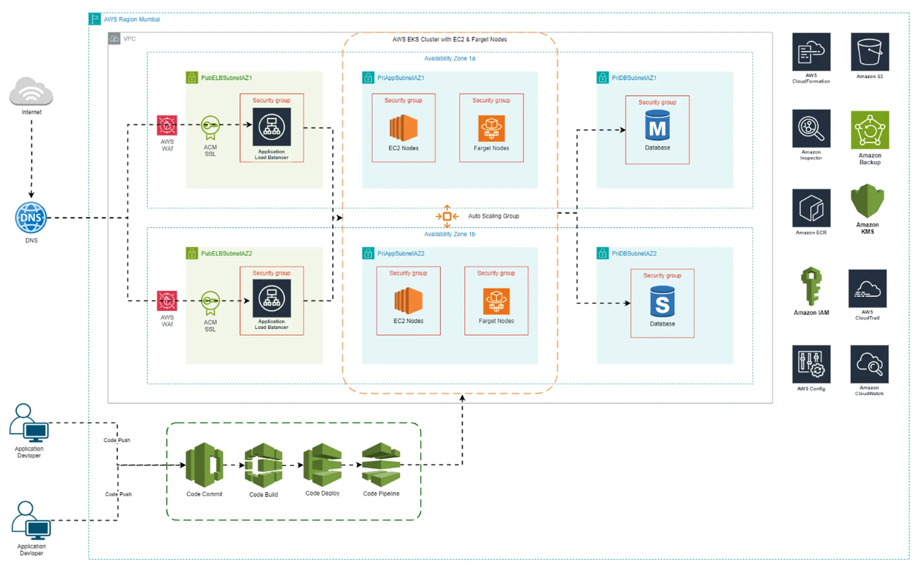Select 'Security group' label above M Database
This screenshot has height=579, width=924.
tap(657, 102)
